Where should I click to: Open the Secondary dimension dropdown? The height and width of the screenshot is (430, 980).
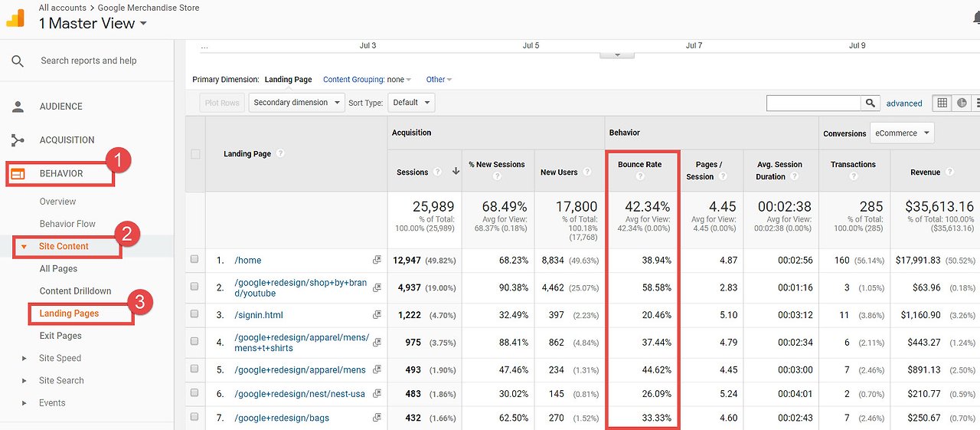[296, 103]
